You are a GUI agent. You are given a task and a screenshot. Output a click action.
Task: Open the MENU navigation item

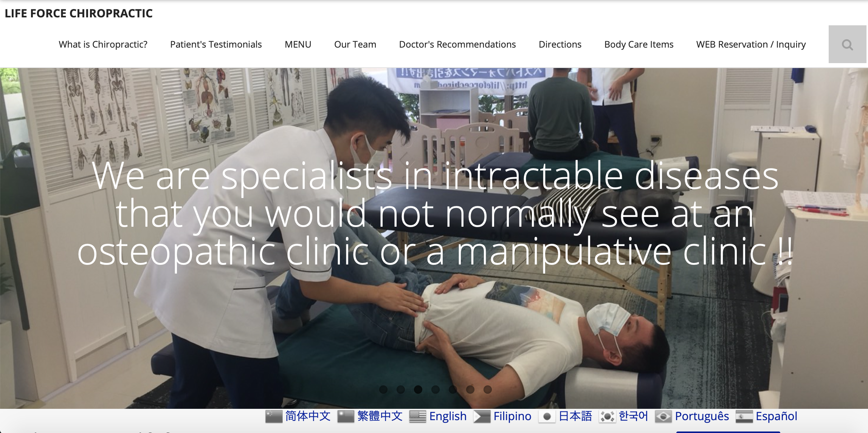point(298,44)
